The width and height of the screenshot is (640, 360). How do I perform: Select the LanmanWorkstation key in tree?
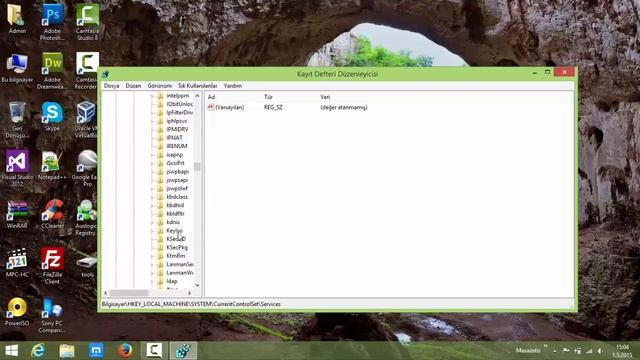point(180,273)
